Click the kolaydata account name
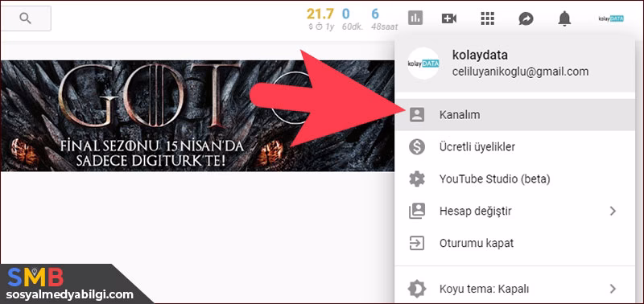The image size is (644, 304). 480,55
